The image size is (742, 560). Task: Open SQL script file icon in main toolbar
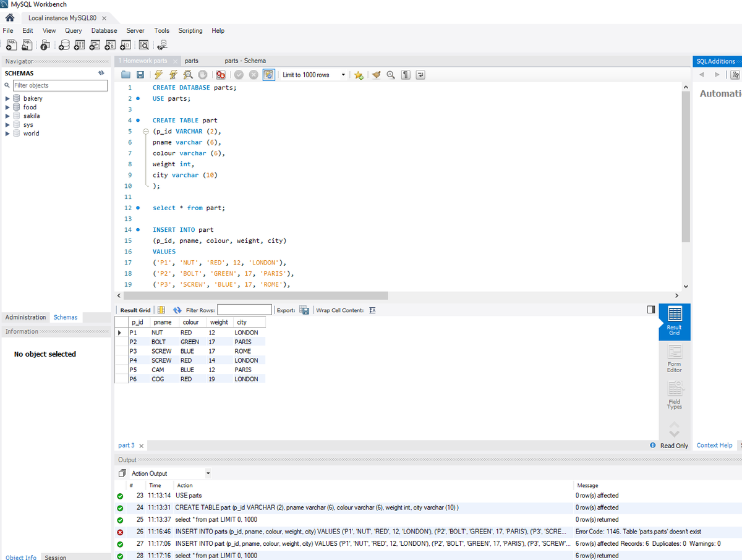pos(27,45)
